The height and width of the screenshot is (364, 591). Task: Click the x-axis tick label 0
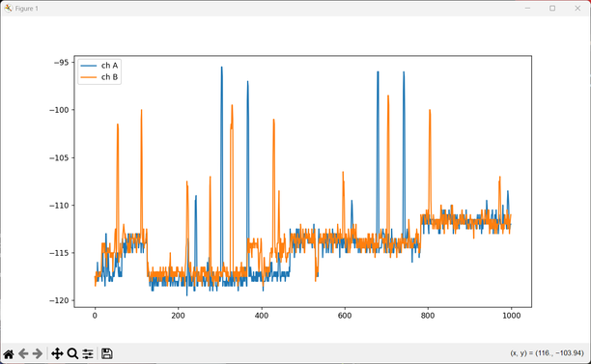(x=95, y=316)
